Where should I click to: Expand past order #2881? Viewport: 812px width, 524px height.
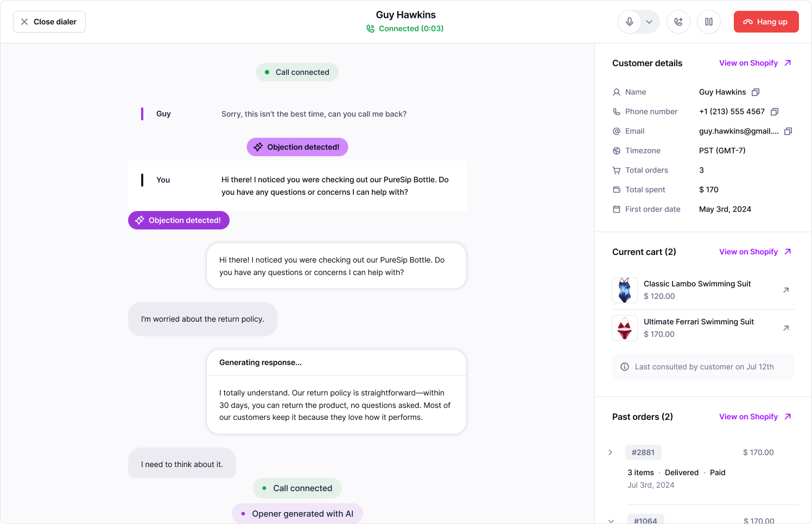point(611,452)
